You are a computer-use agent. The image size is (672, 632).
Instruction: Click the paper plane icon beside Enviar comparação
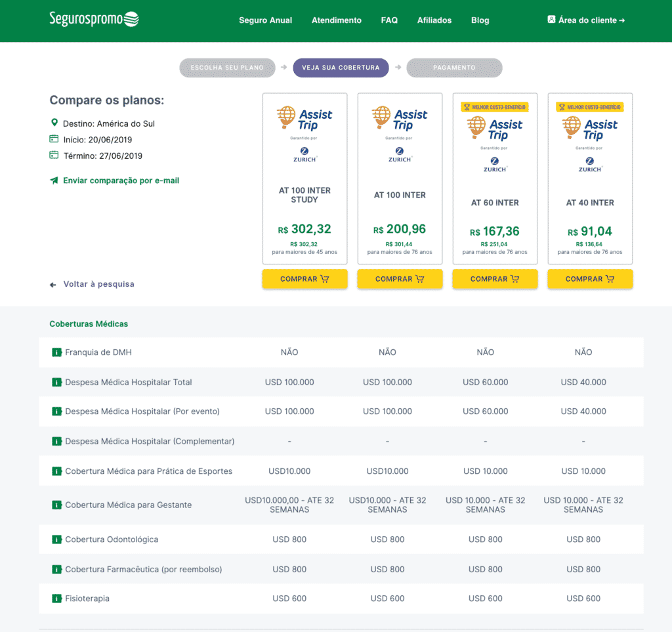[54, 180]
